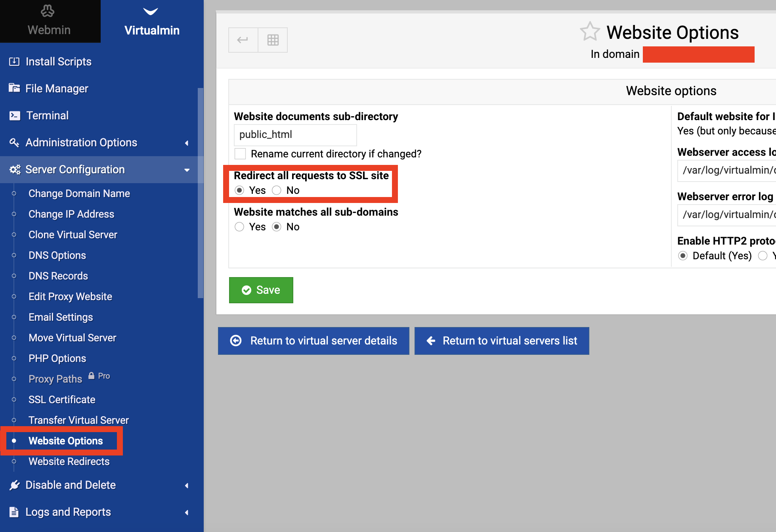Select Yes for Redirect all requests to SSL
This screenshot has width=776, height=532.
240,189
